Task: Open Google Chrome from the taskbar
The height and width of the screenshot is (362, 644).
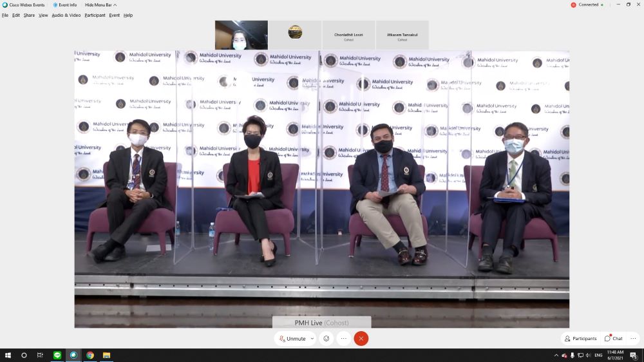Action: (x=90, y=355)
